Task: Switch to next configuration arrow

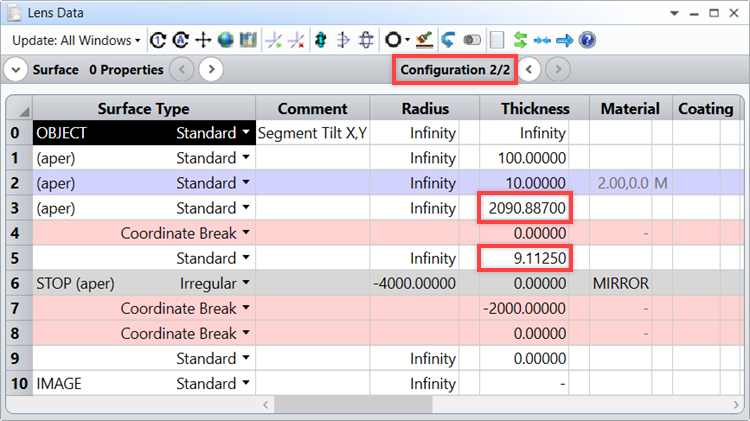Action: pos(558,70)
